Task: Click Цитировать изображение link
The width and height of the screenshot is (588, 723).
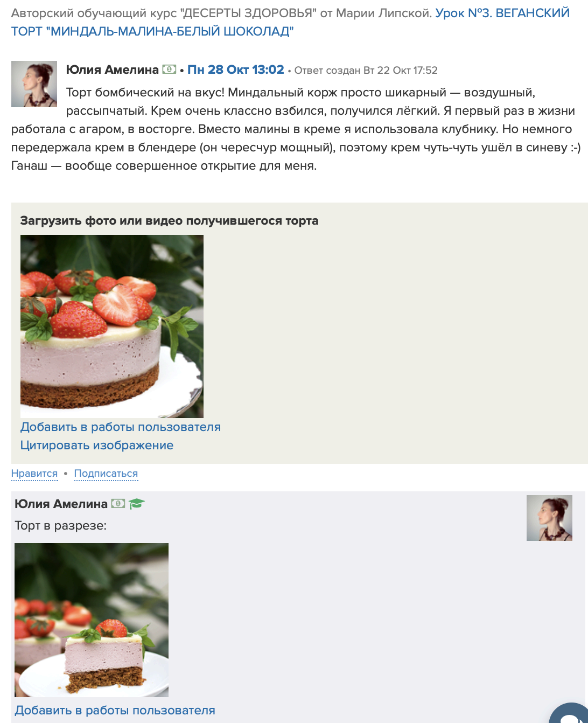Action: pos(97,445)
